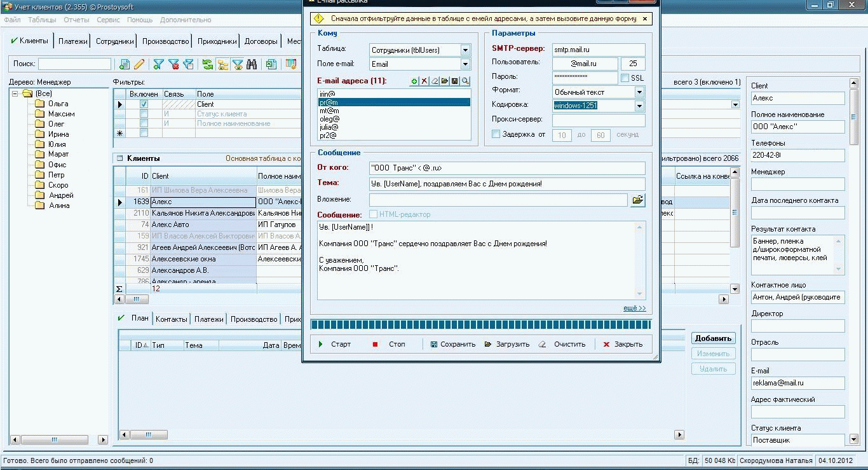
Task: Open the Формат dropdown Обычный текст
Action: [x=639, y=92]
